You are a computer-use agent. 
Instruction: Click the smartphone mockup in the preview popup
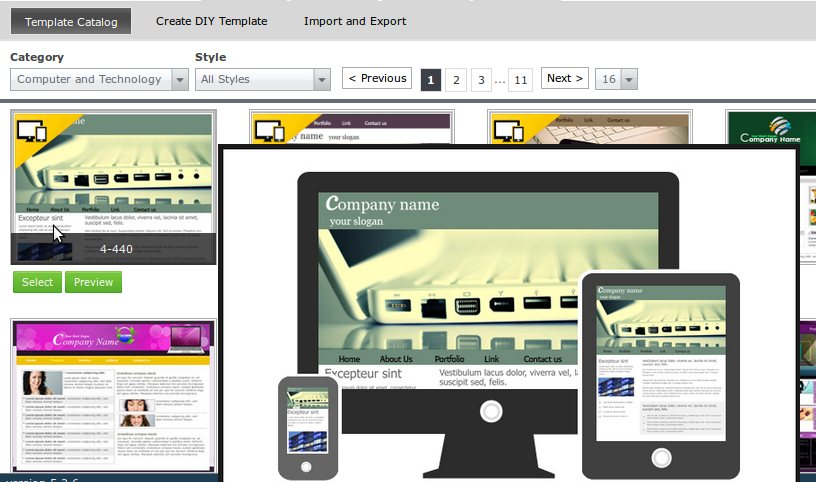coord(307,427)
